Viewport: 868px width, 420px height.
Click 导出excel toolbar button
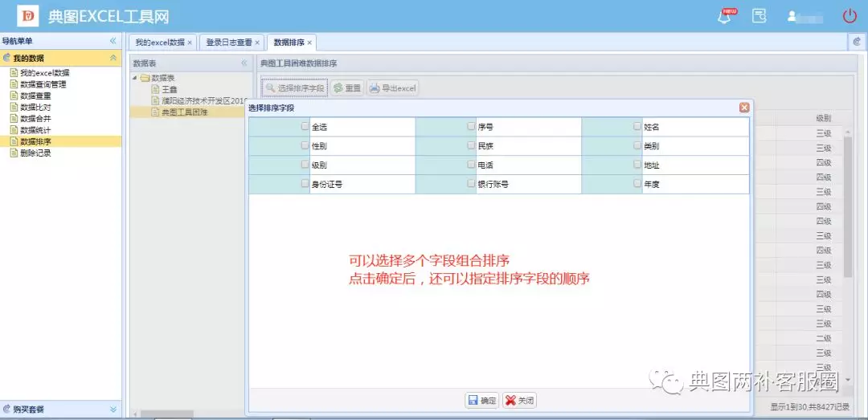(393, 88)
